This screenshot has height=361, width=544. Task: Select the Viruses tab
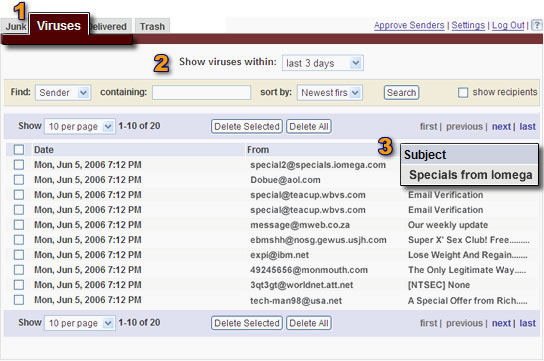tap(59, 26)
